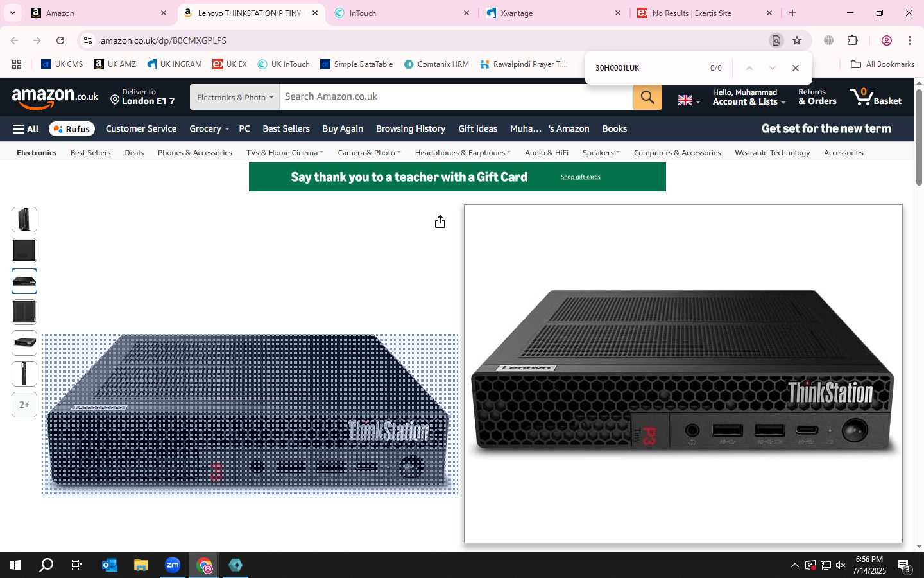Open the share icon above product image
The height and width of the screenshot is (578, 924).
[x=440, y=222]
